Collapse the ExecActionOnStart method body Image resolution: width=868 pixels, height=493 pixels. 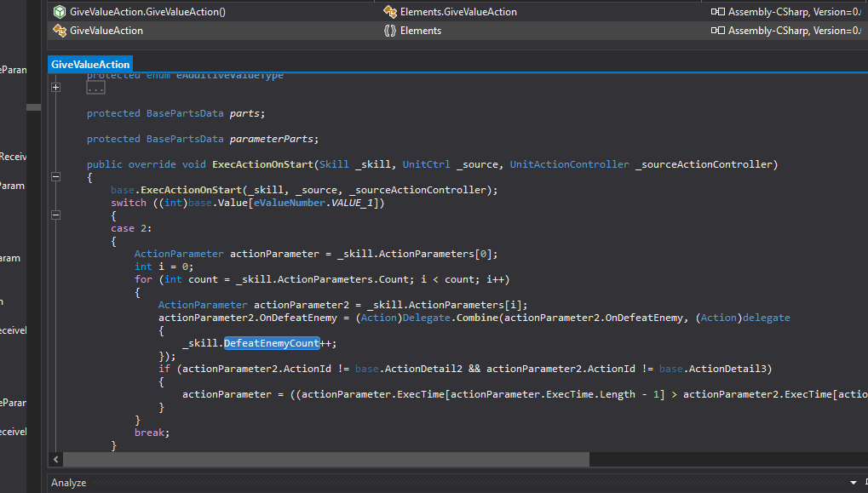click(56, 176)
